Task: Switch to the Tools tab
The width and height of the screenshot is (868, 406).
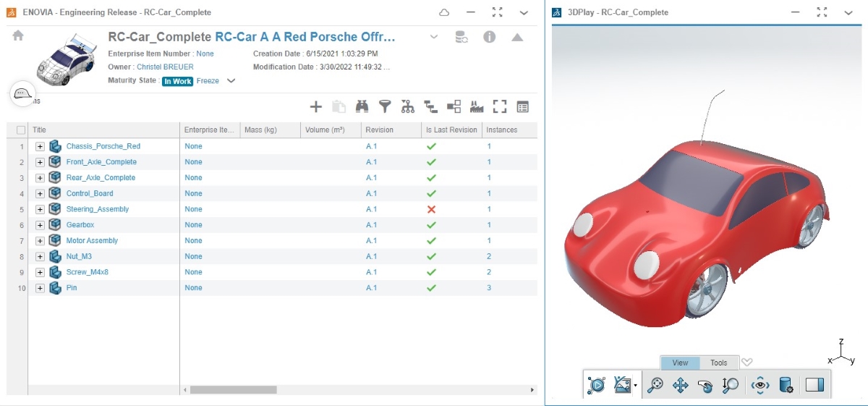Action: pos(719,363)
